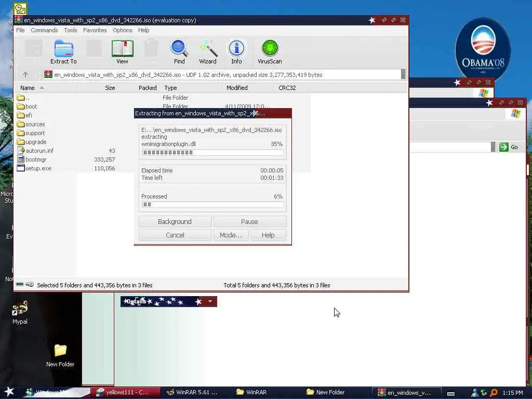Switch to WinRAR folder taskbar item

[265, 392]
